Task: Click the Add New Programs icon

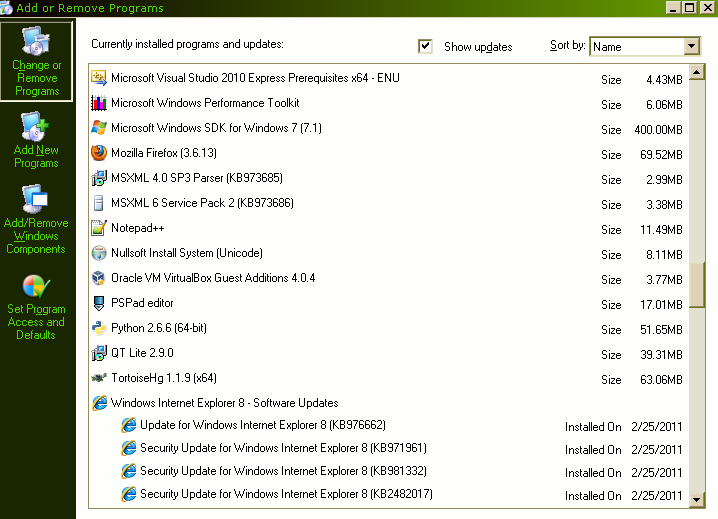Action: (x=35, y=126)
